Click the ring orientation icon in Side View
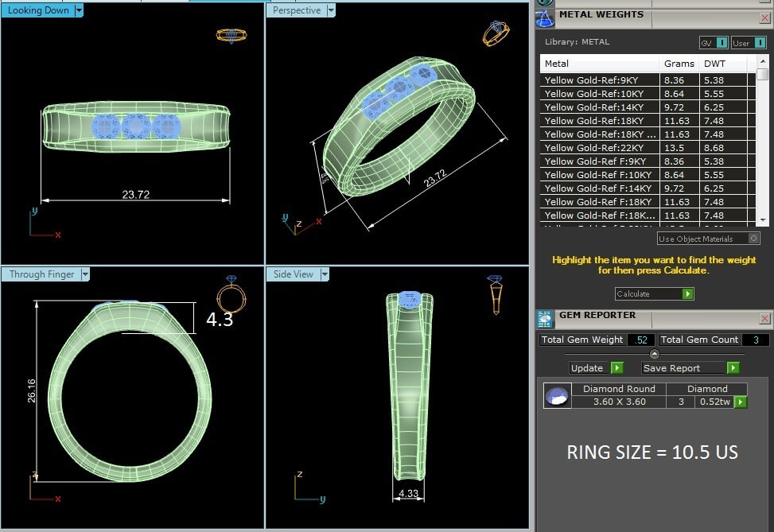The height and width of the screenshot is (532, 774). point(495,294)
